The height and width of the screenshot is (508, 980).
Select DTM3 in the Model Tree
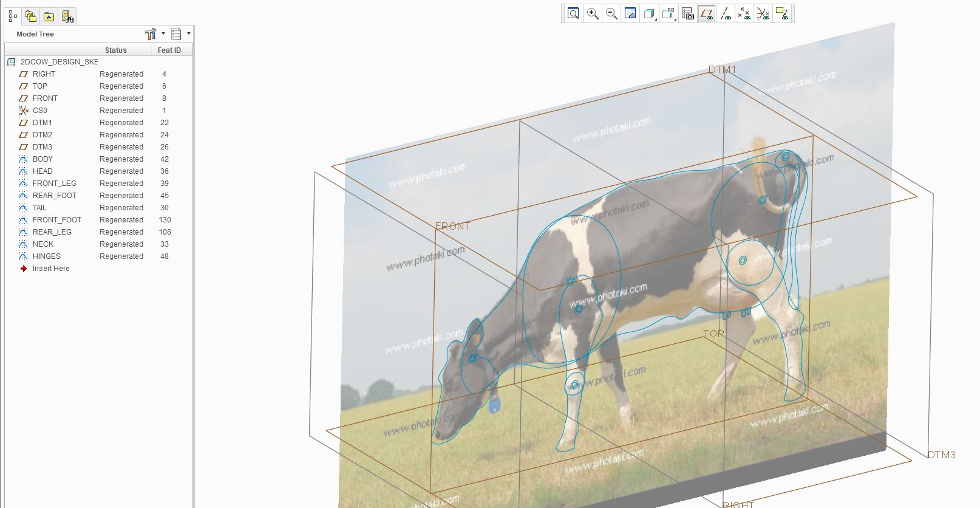pos(43,147)
